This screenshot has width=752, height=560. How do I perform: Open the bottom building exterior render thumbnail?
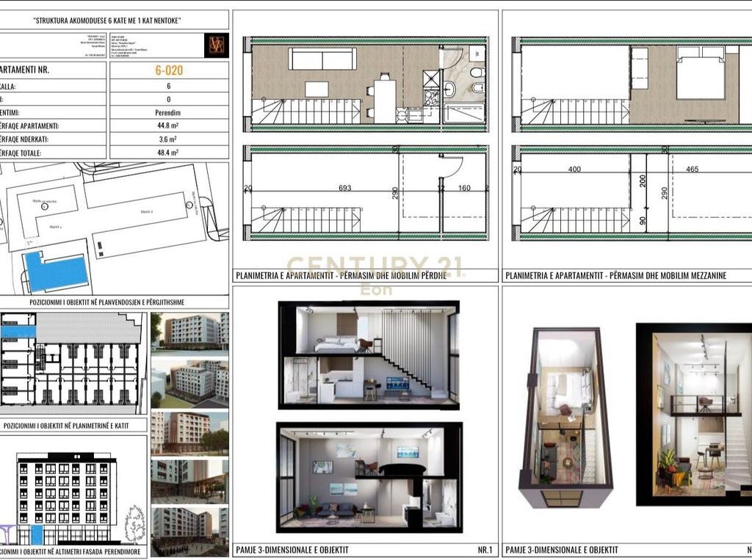tap(190, 531)
